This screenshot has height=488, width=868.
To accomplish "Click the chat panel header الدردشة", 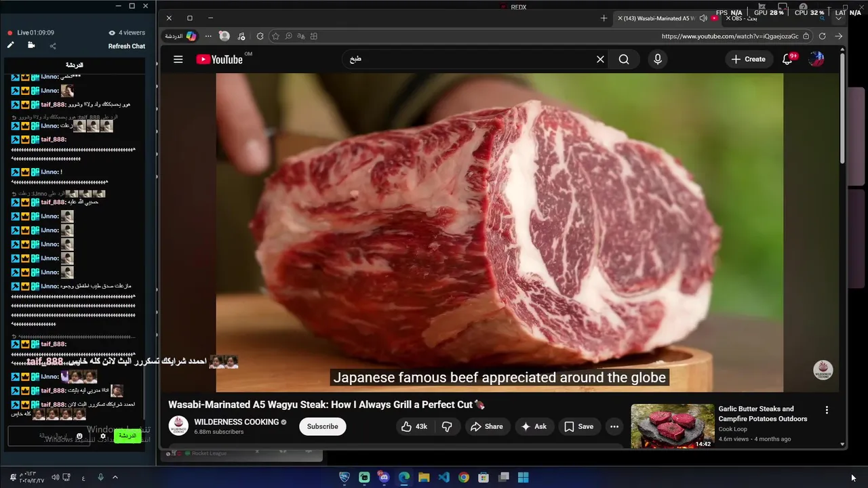I will click(74, 65).
